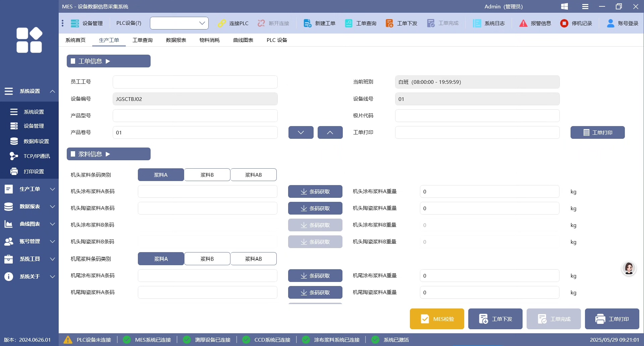Expand the 数据报表 sidebar menu
Viewport: 644px width, 346px height.
coord(29,207)
